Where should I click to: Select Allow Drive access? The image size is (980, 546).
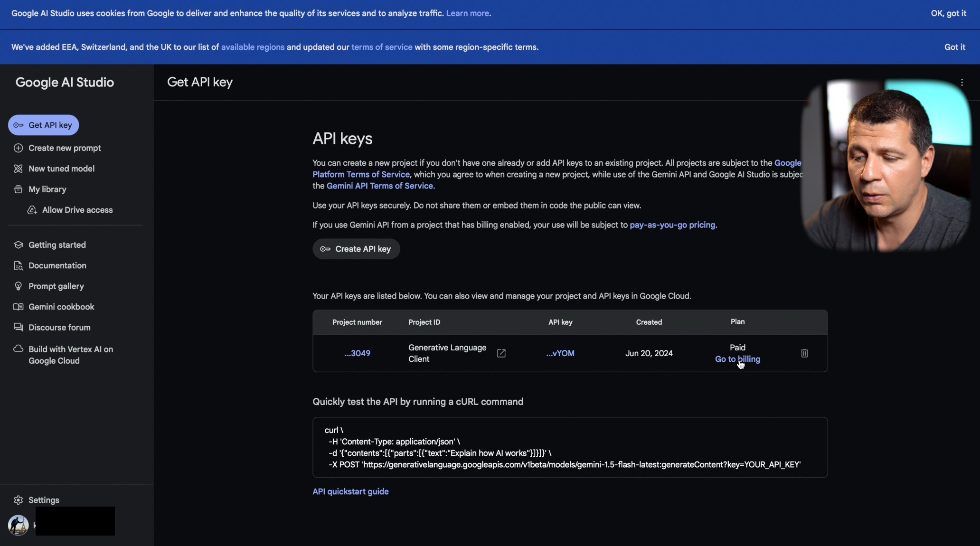[x=77, y=210]
